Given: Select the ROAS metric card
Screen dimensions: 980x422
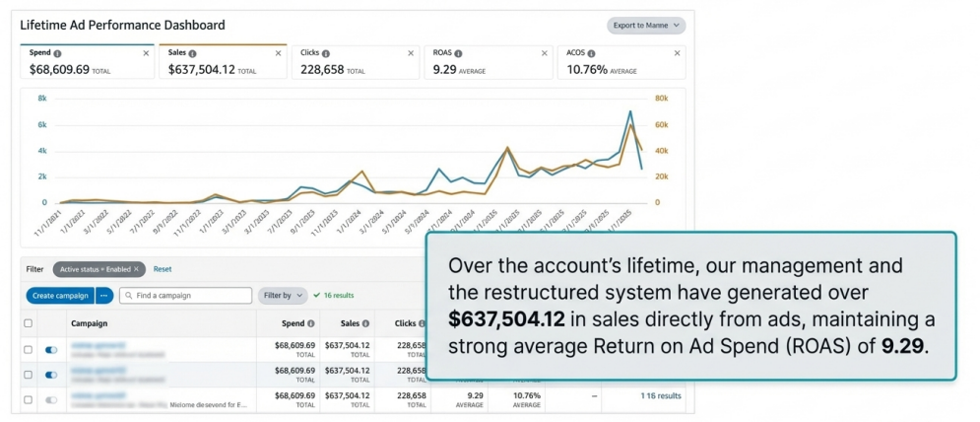Looking at the screenshot, I should [488, 62].
